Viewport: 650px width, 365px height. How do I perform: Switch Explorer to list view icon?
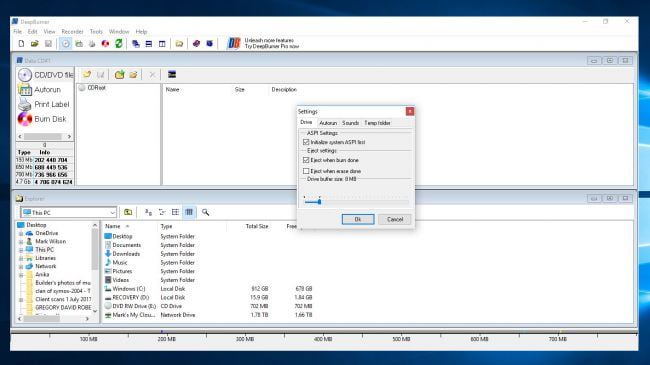click(175, 212)
